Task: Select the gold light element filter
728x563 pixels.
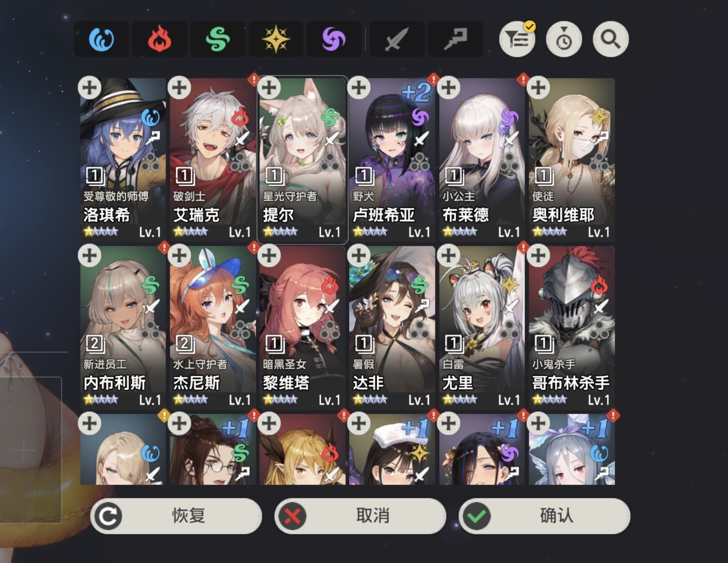Action: [276, 39]
